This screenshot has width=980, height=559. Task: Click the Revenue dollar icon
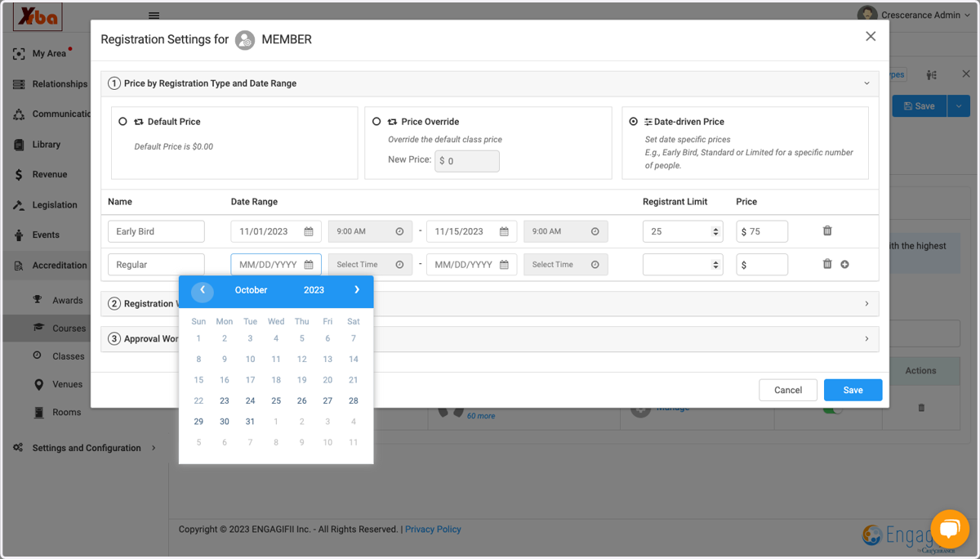[19, 175]
